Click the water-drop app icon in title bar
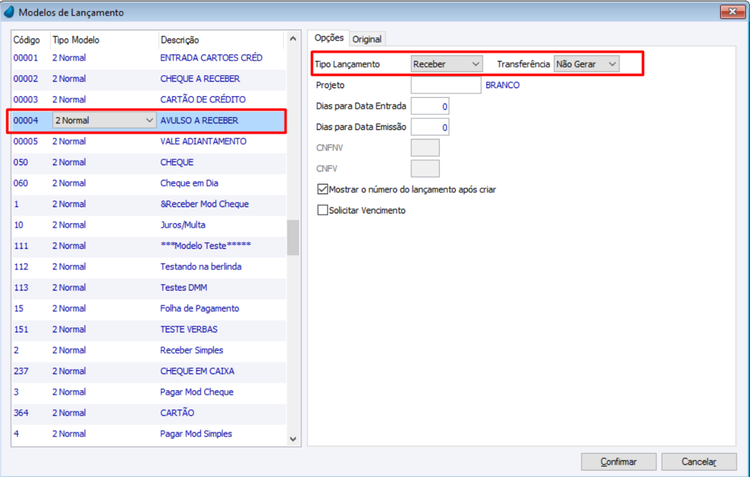Screen dimensions: 750x477 click(x=9, y=12)
